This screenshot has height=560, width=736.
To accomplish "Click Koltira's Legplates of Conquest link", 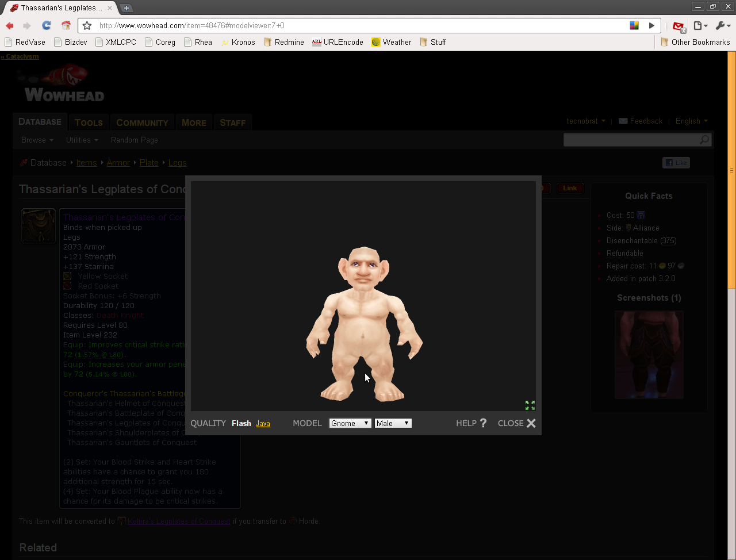I will tap(179, 521).
